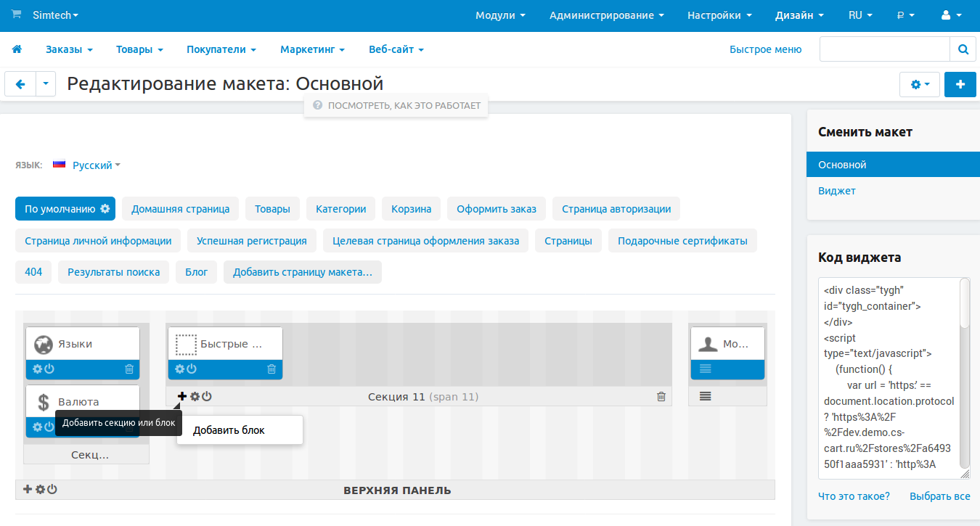Viewport: 980px width, 526px height.
Task: Open settings gear of Быстрые block
Action: (x=180, y=369)
